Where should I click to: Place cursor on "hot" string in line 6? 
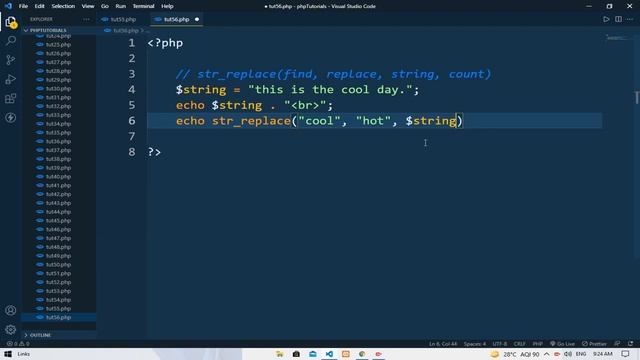(373, 121)
